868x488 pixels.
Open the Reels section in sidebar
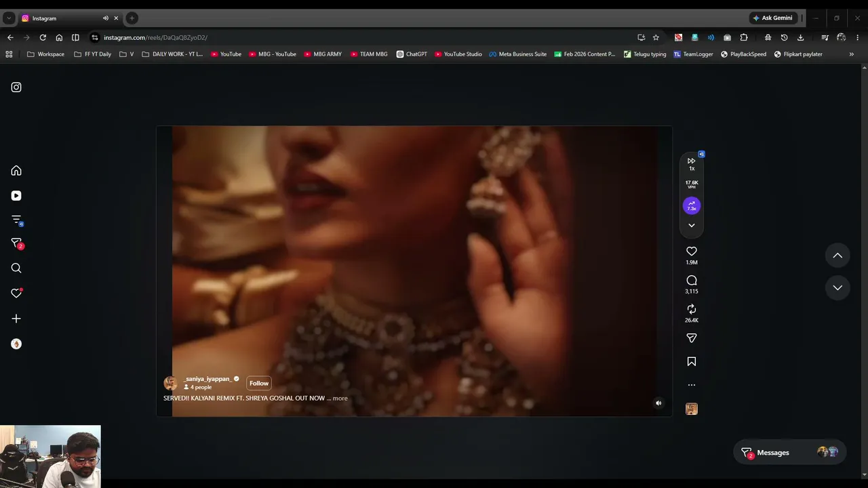coord(16,196)
